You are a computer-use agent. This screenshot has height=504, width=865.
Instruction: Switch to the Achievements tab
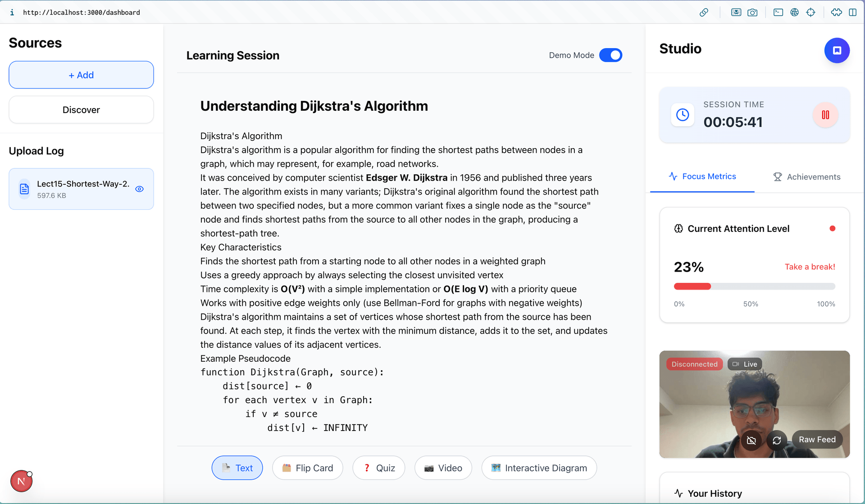tap(806, 177)
